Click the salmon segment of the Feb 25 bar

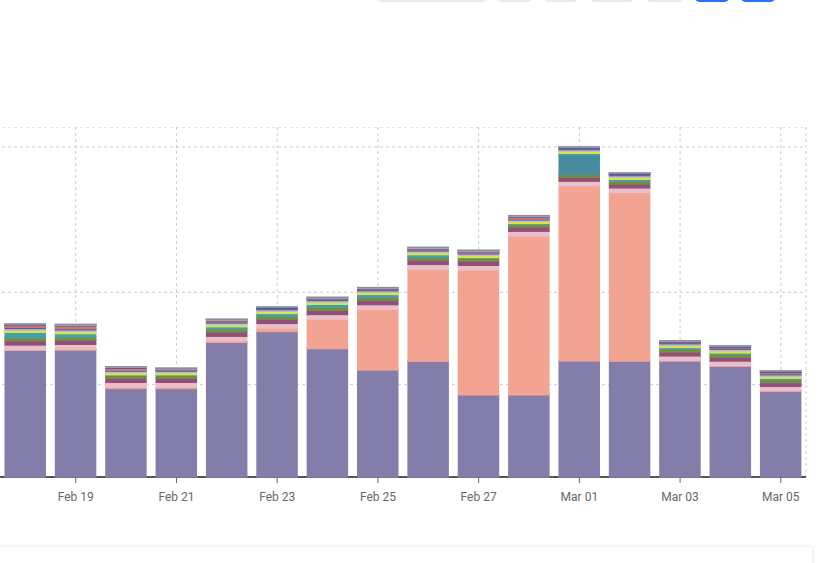pyautogui.click(x=378, y=339)
